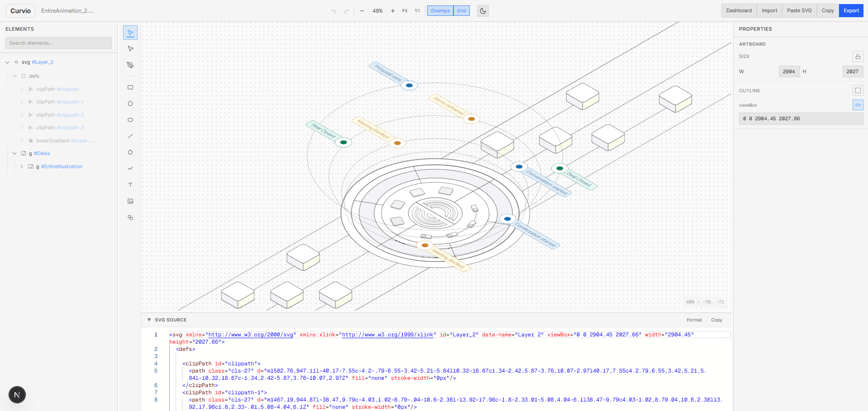Click Copy in the top bar

(828, 11)
